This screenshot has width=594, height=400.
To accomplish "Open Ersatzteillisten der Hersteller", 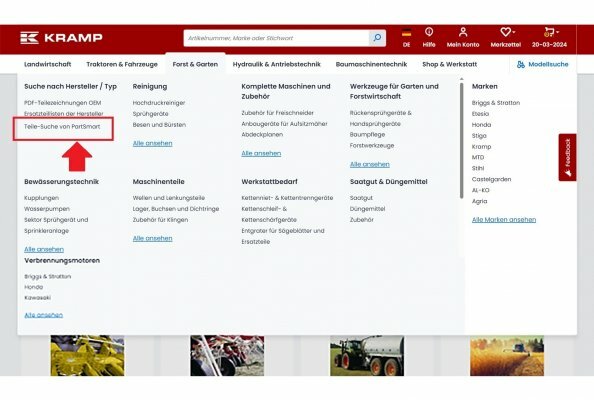I will 64,114.
